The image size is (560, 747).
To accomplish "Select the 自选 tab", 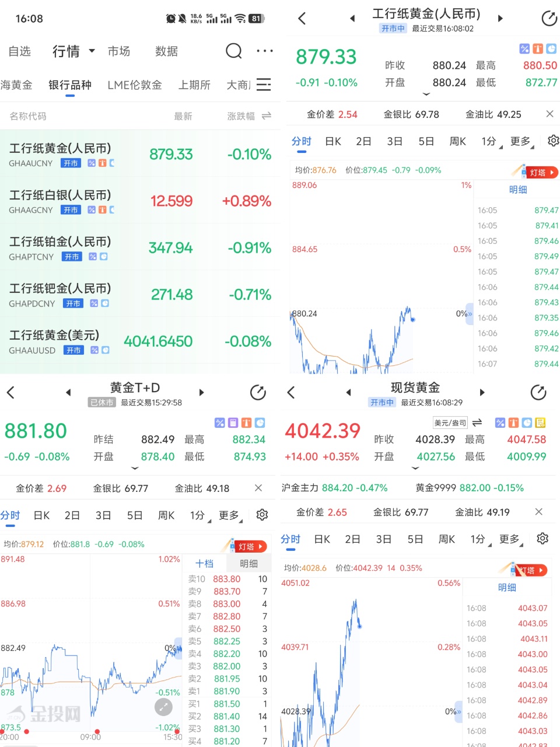I will (x=19, y=51).
